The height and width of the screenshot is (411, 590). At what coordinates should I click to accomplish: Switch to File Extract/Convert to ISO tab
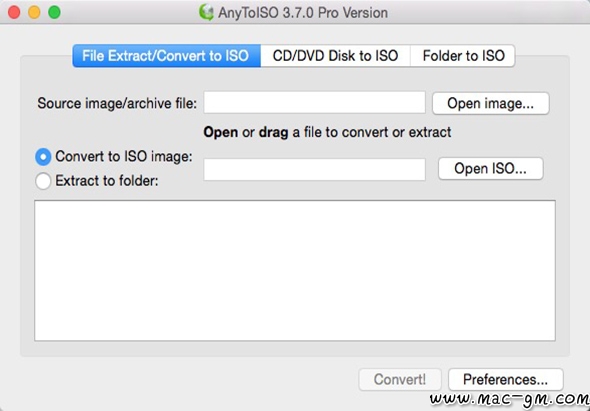click(x=166, y=56)
